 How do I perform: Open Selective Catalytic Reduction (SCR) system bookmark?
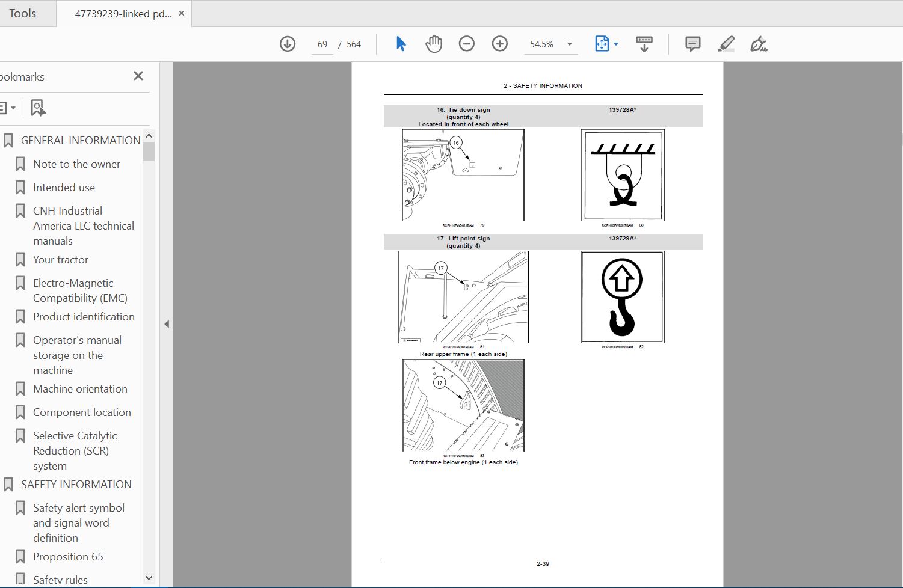coord(75,451)
